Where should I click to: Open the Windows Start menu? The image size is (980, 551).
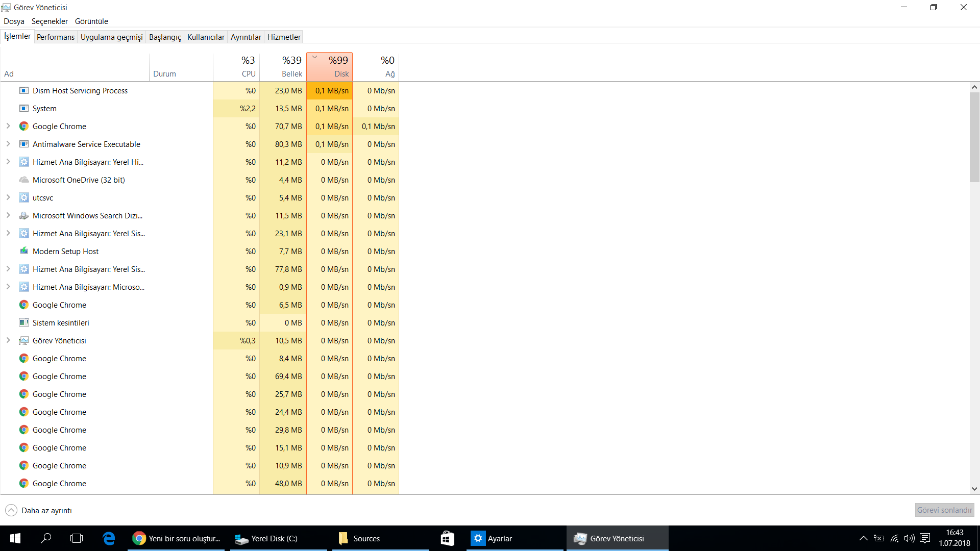15,538
